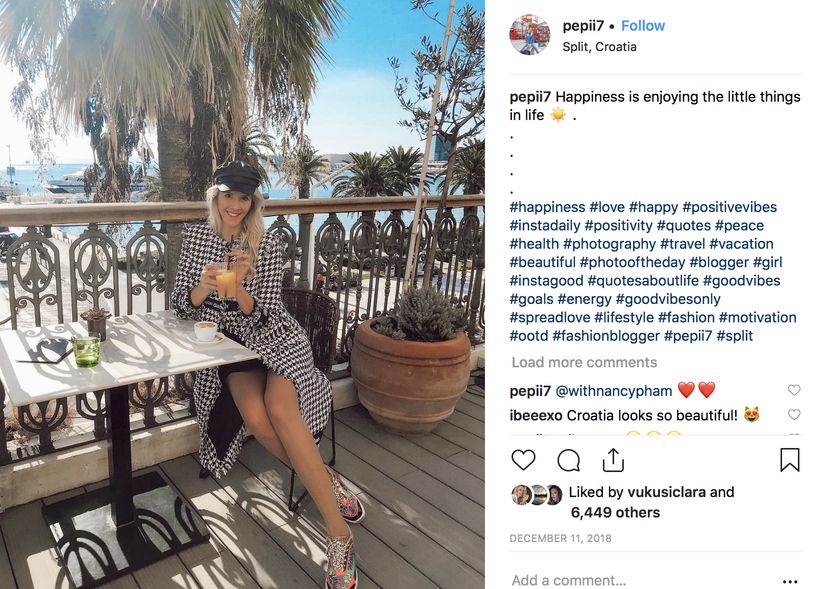
Task: Visit the @withnancypham mention
Action: tap(614, 391)
